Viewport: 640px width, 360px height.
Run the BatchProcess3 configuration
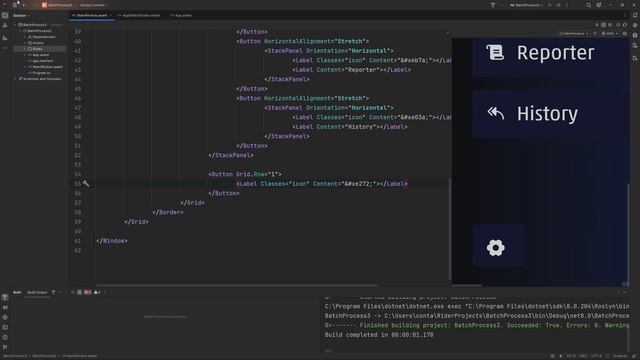pos(550,5)
